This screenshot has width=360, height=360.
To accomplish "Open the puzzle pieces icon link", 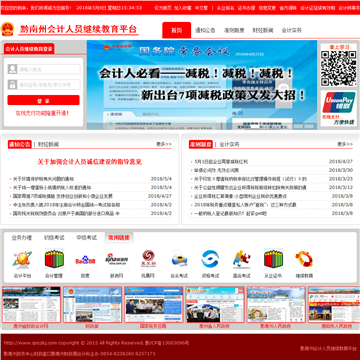I will coord(242,259).
